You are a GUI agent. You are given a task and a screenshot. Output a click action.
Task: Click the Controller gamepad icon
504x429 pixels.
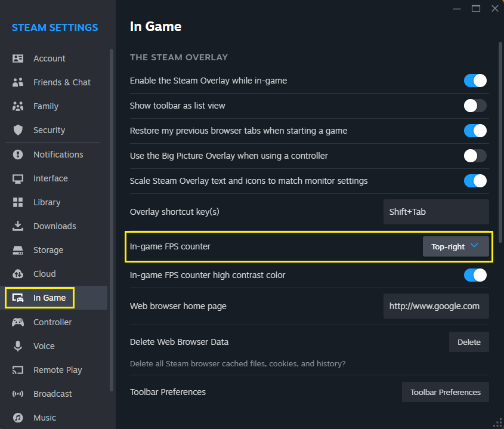(x=18, y=322)
